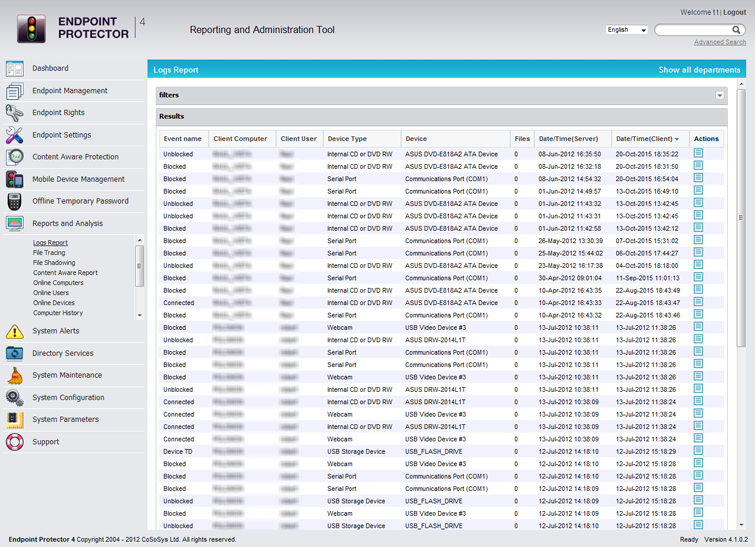The height and width of the screenshot is (547, 755).
Task: Click System Alerts warning icon
Action: pyautogui.click(x=14, y=331)
